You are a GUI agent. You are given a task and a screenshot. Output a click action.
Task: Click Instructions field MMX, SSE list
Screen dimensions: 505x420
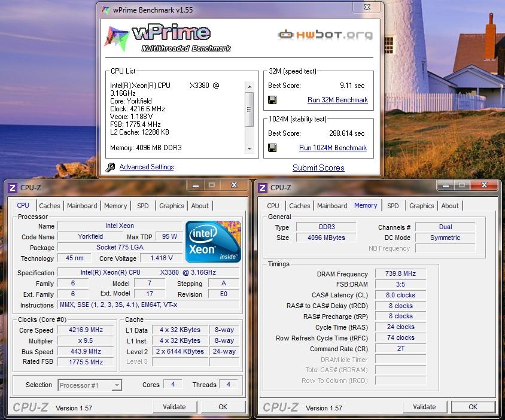pos(149,305)
